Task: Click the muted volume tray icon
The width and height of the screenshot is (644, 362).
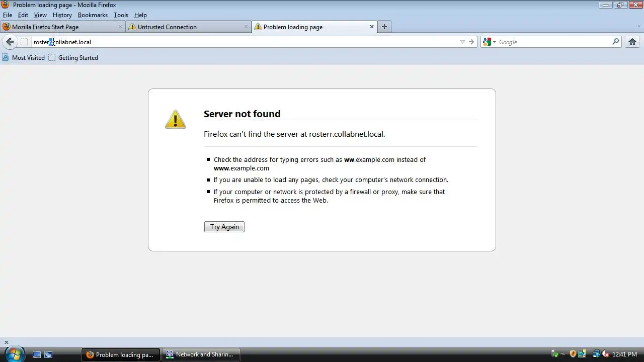Action: pyautogui.click(x=605, y=354)
